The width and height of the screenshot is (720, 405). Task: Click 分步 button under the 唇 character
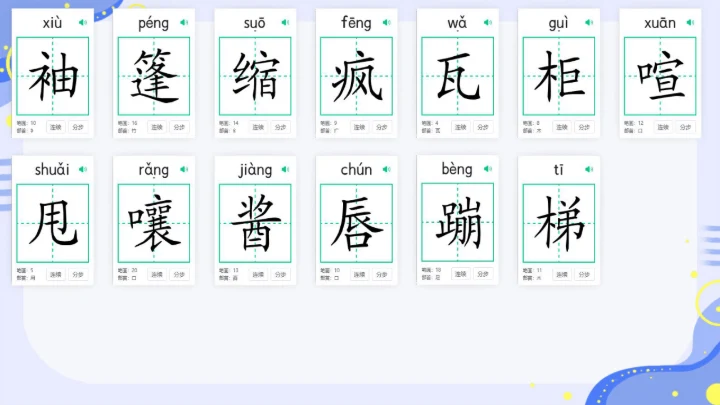point(381,274)
